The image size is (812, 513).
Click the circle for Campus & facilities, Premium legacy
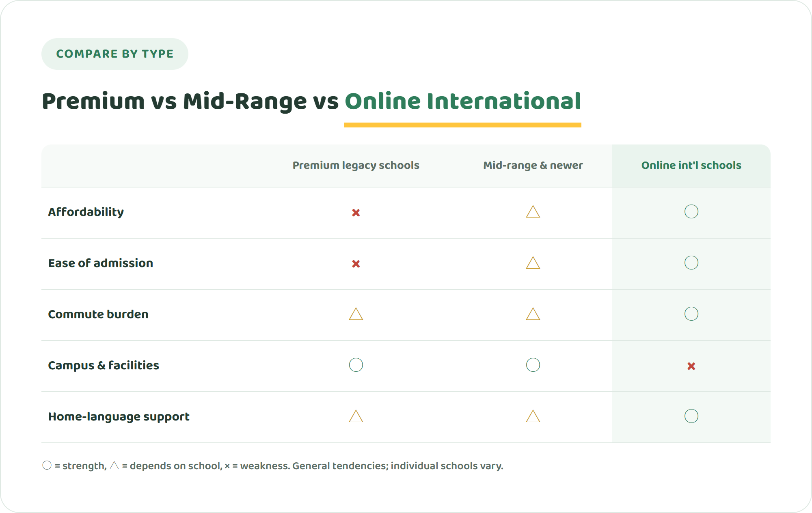click(356, 365)
